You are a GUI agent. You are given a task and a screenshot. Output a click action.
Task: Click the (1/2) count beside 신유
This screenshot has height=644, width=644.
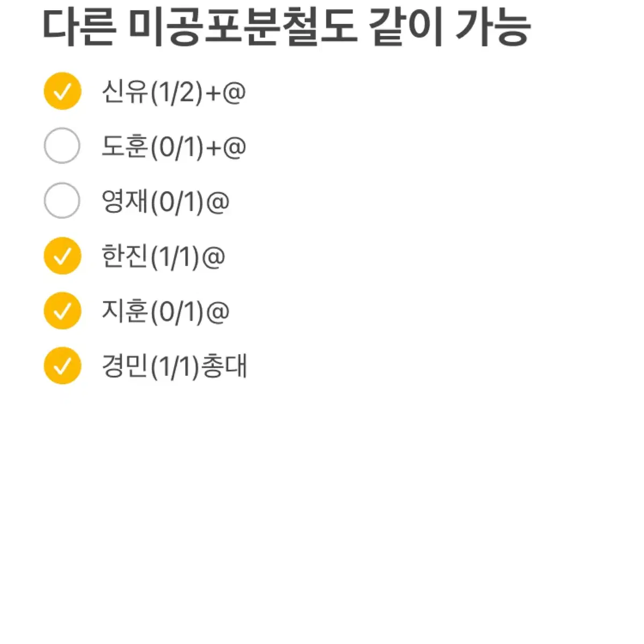(x=177, y=93)
